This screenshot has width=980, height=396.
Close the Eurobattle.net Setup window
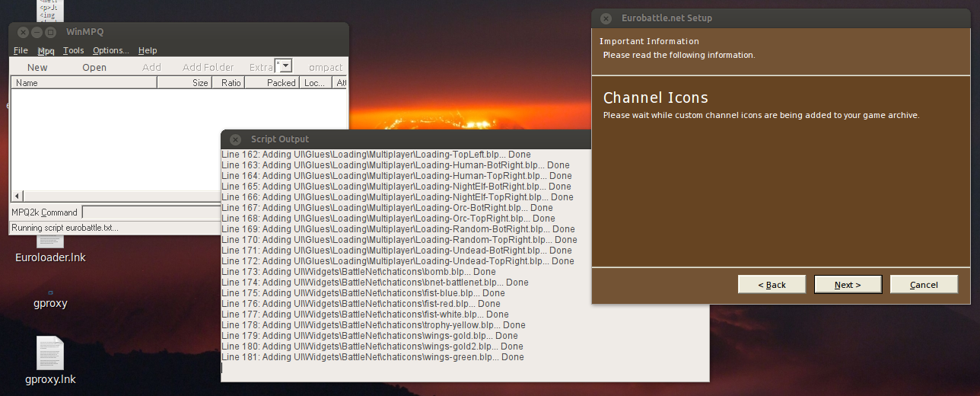tap(606, 18)
